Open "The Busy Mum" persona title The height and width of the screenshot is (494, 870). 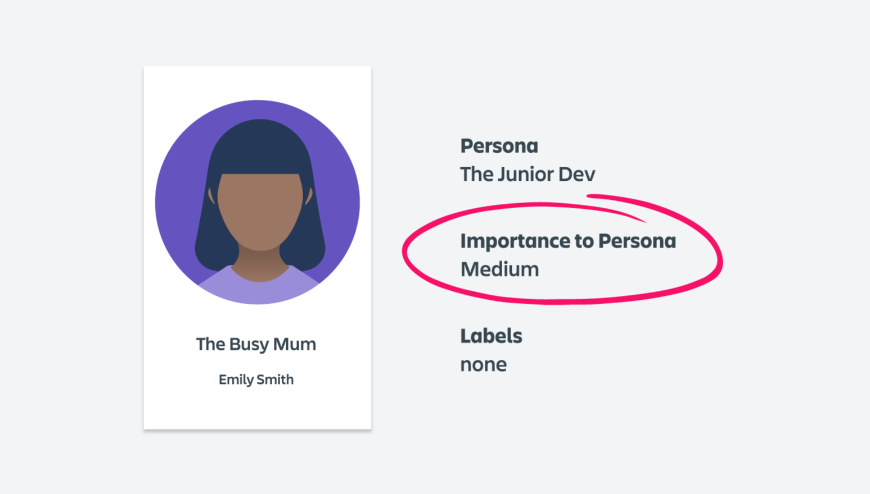[x=256, y=344]
